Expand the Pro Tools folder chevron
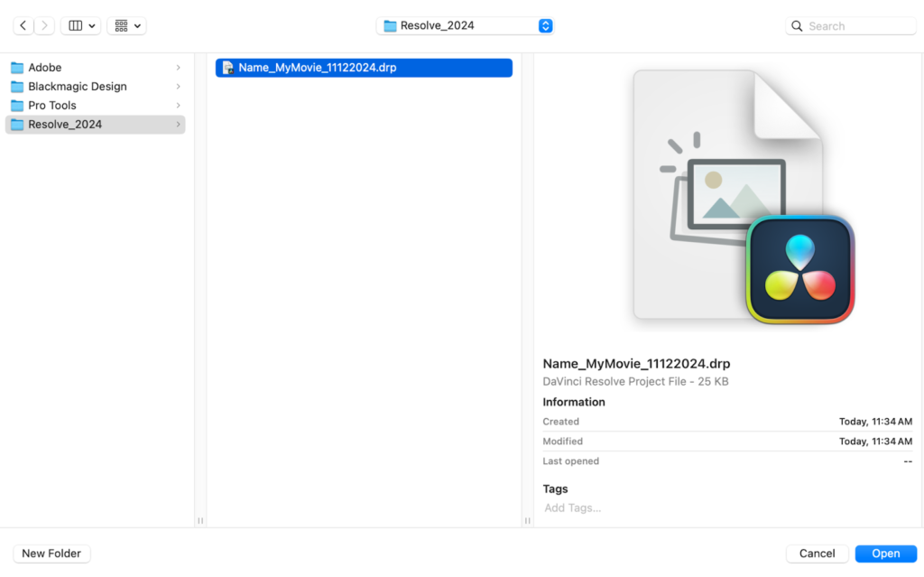The image size is (924, 577). pyautogui.click(x=178, y=106)
